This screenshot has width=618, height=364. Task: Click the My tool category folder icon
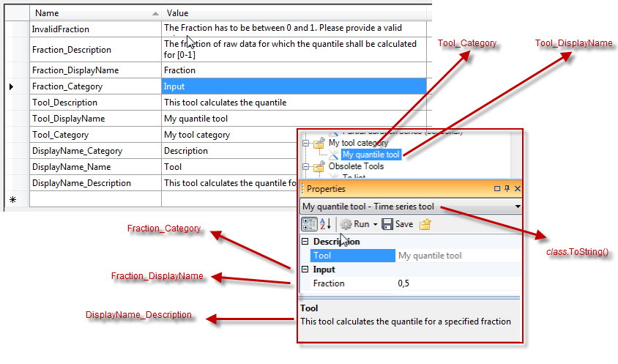(x=319, y=144)
